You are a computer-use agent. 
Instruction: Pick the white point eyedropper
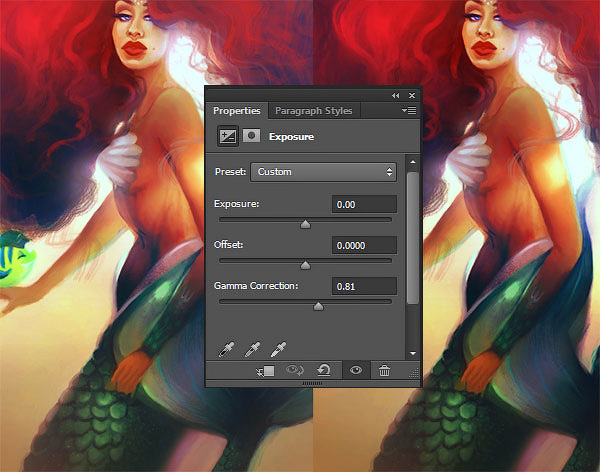(279, 349)
